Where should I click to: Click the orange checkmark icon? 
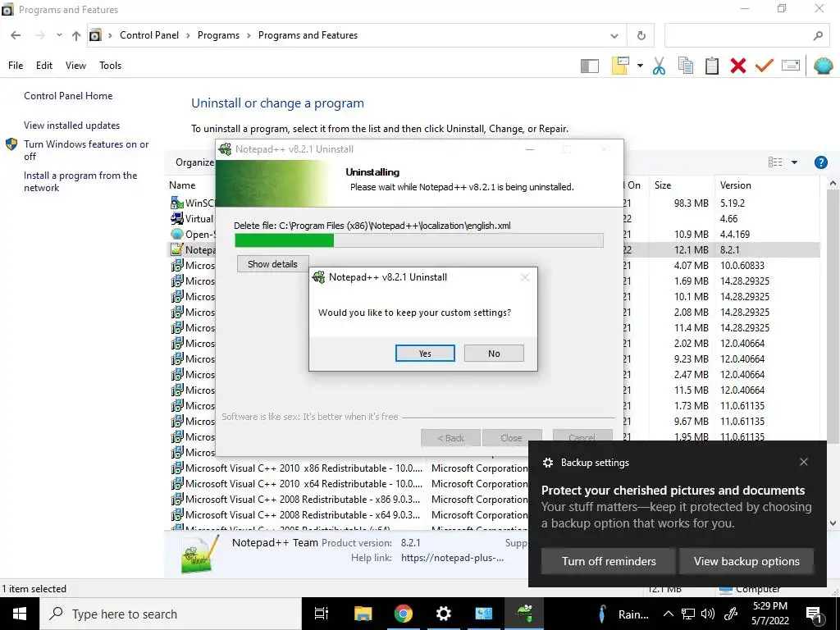[765, 66]
